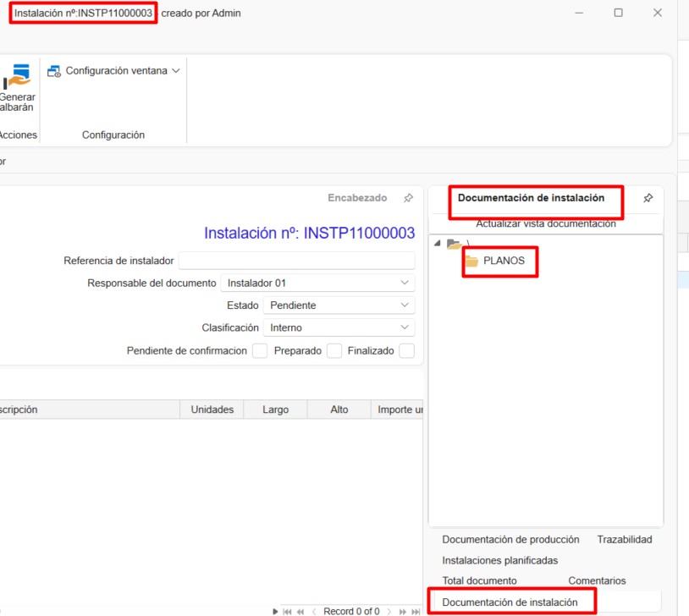Check the Pendiente de confirmacion checkbox
This screenshot has width=689, height=616.
(260, 350)
